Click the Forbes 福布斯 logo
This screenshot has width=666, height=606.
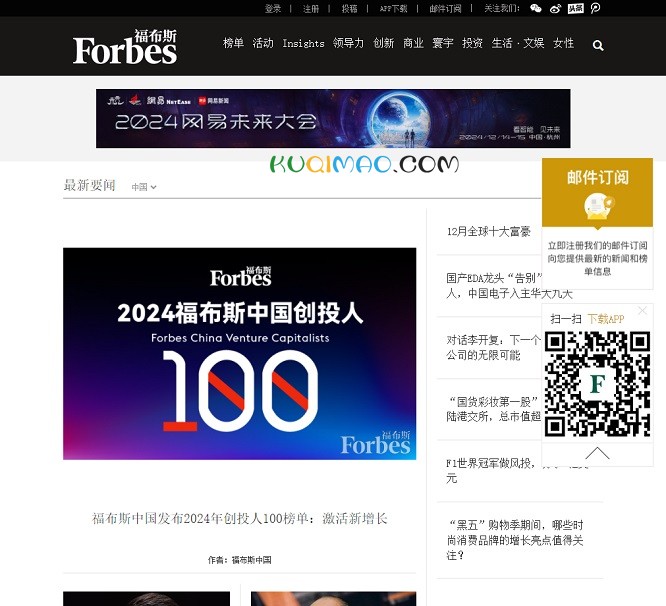click(125, 47)
